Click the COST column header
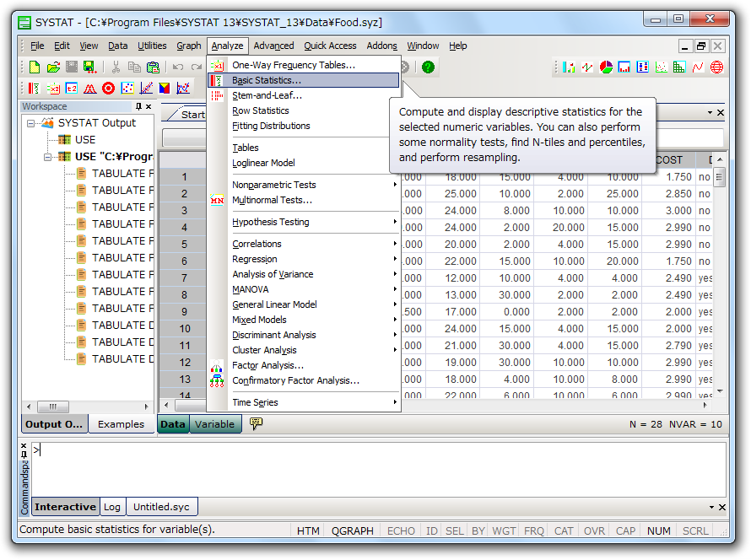Viewport: 751px width, 560px height. pyautogui.click(x=668, y=160)
